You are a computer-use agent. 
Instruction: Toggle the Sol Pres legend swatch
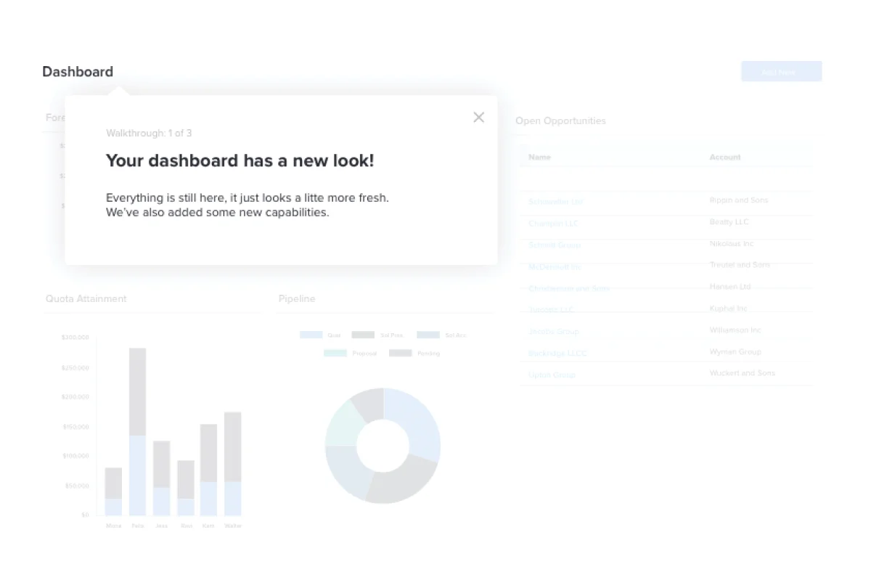[363, 335]
